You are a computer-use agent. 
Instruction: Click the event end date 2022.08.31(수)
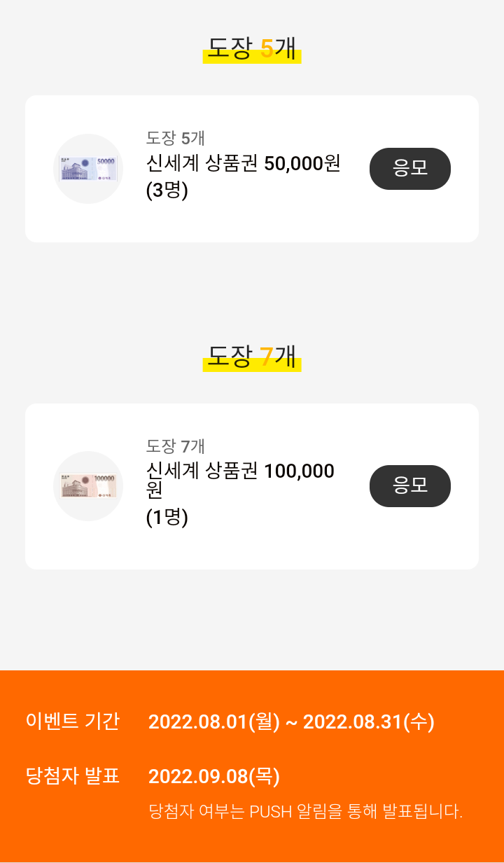(369, 722)
